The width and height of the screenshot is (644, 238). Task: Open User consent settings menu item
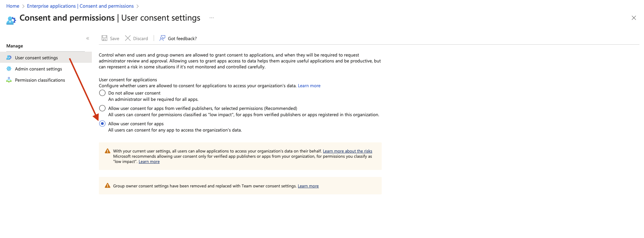tap(46, 58)
